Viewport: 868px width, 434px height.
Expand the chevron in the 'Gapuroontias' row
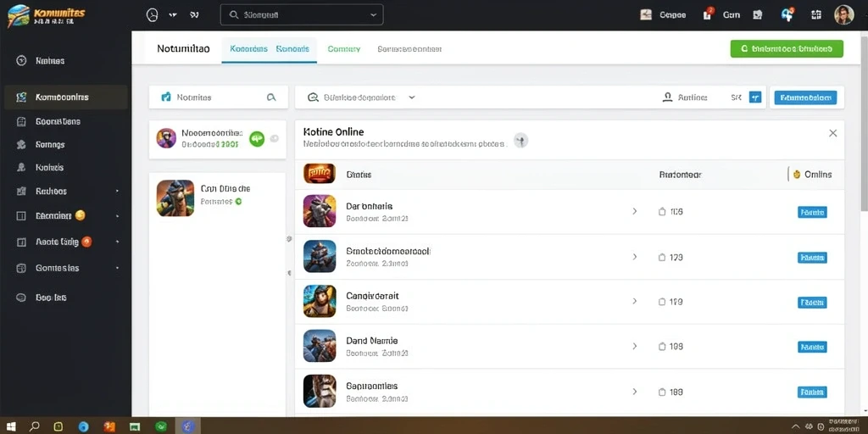pyautogui.click(x=634, y=392)
